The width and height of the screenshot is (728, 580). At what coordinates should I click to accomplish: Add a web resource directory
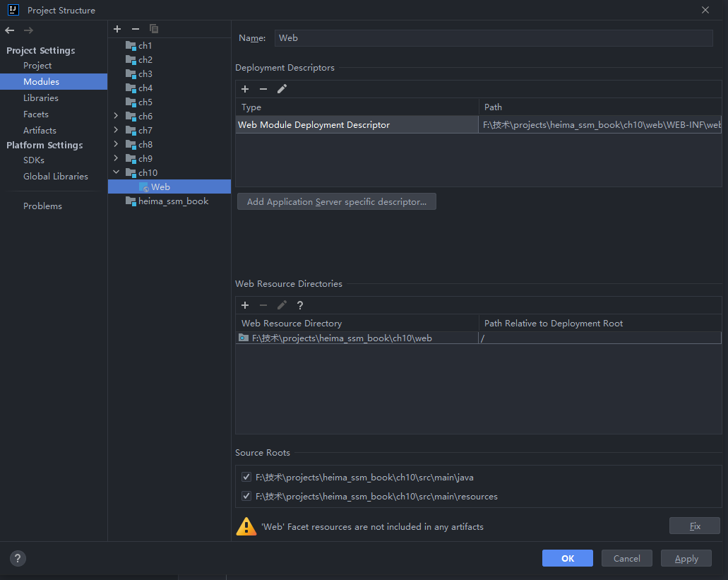pos(245,305)
